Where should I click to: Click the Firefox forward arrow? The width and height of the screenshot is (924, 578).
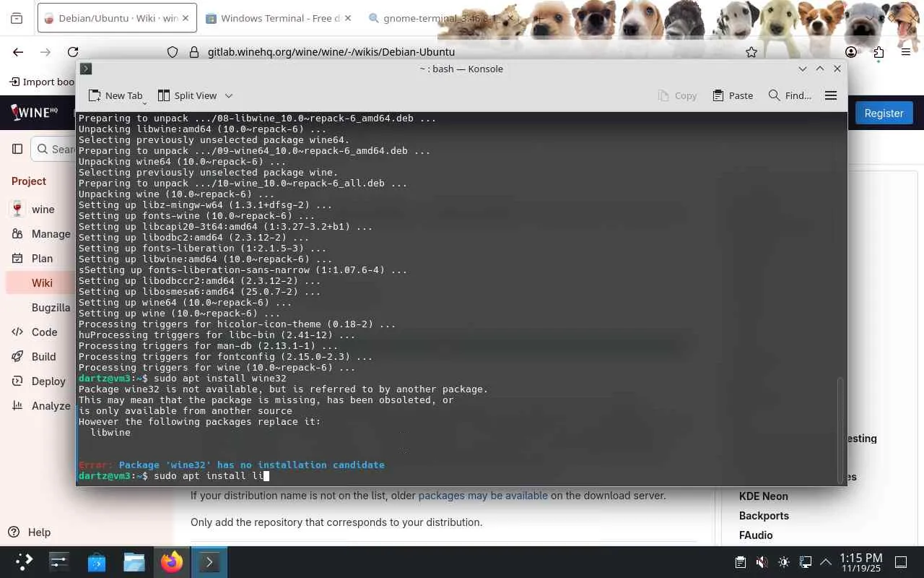point(45,52)
